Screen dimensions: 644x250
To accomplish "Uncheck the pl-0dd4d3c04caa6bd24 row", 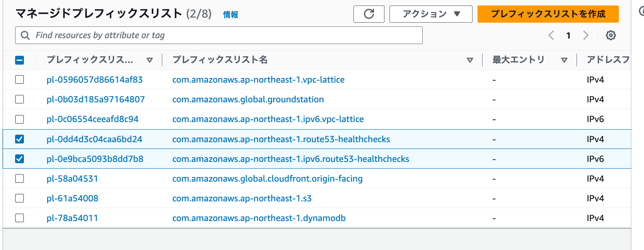I will click(19, 139).
